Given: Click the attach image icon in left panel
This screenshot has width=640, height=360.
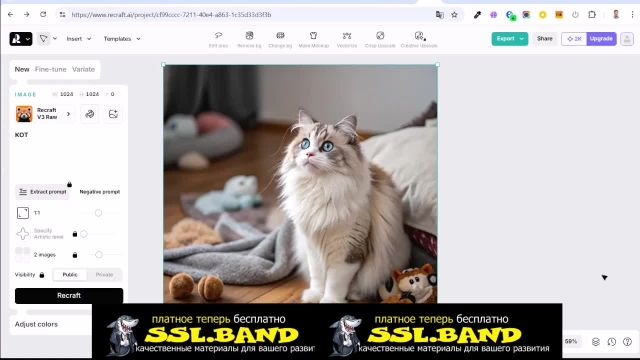Looking at the screenshot, I should click(x=113, y=114).
